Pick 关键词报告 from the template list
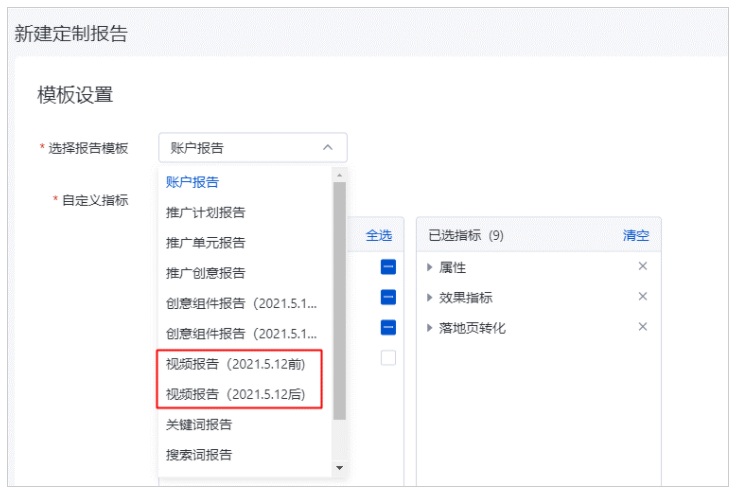 [x=199, y=425]
